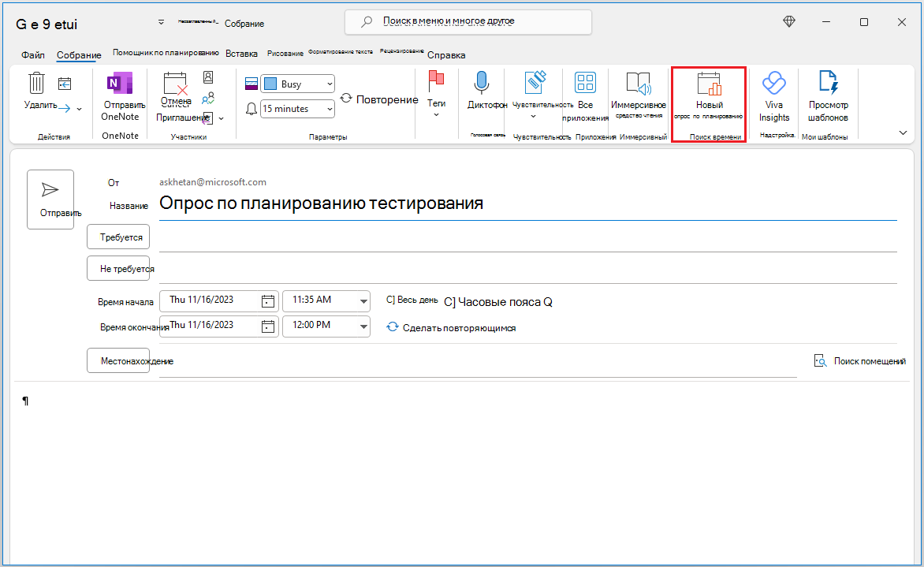Click the premium diamond icon in title bar
924x567 pixels.
[x=789, y=22]
